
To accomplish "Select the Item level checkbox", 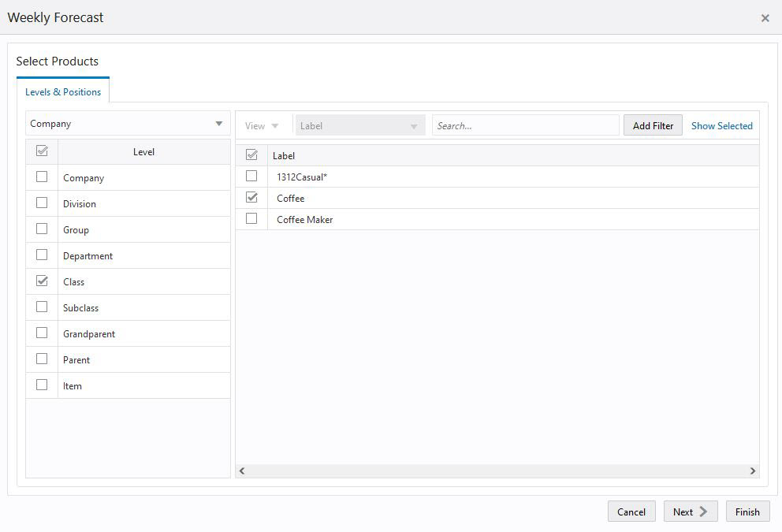I will tap(42, 384).
